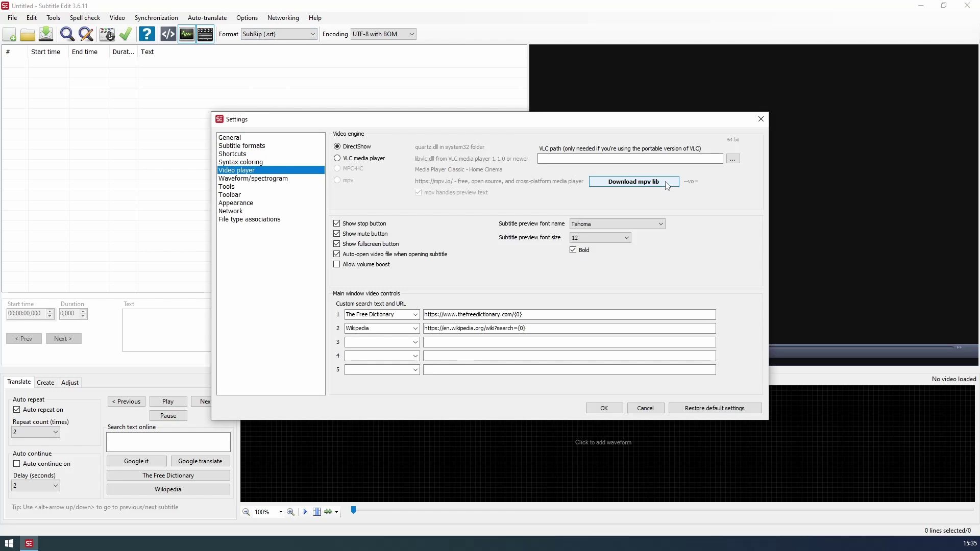Open Visual sync clapboard-clock icon
Viewport: 980px width, 551px height.
coord(107,34)
